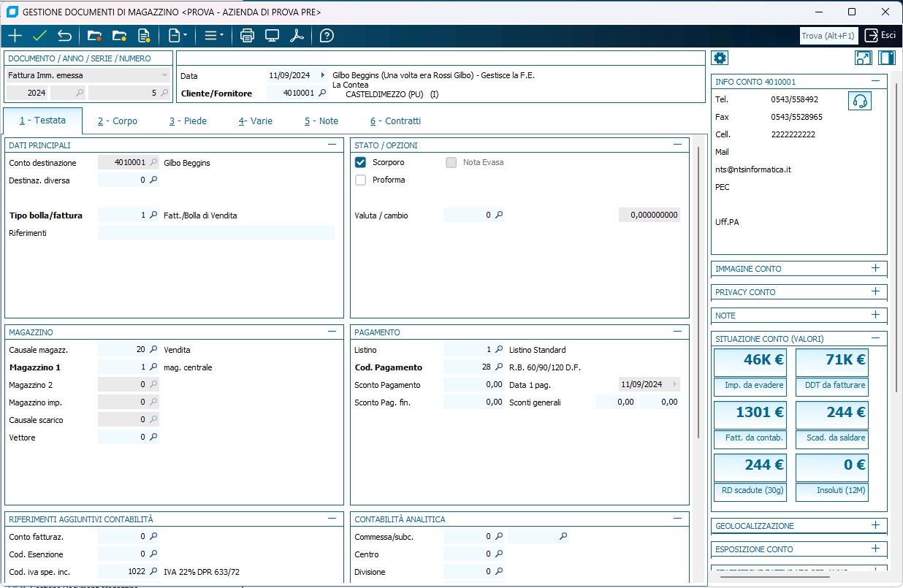The width and height of the screenshot is (903, 588).
Task: Open print preview with the monitor icon
Action: tap(272, 36)
